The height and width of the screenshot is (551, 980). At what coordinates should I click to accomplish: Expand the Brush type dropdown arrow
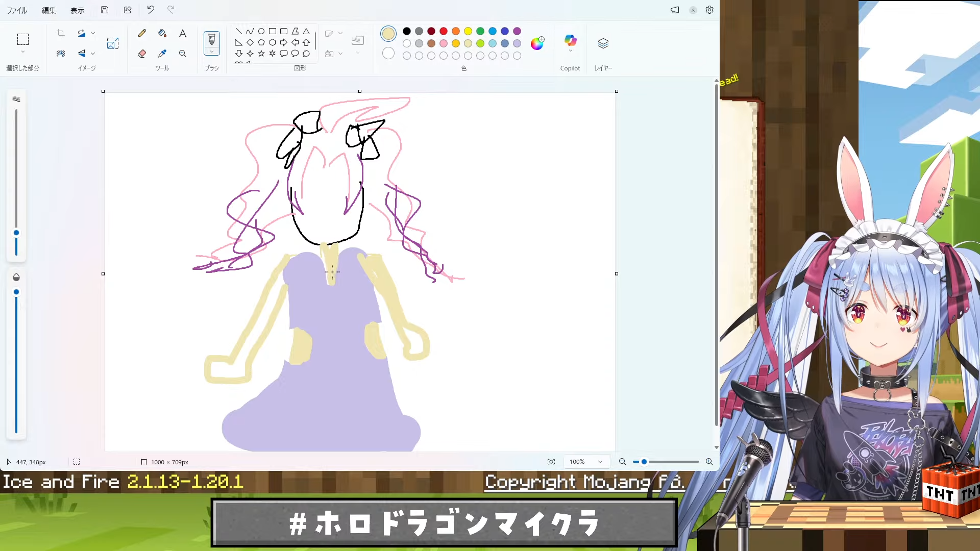click(x=212, y=52)
